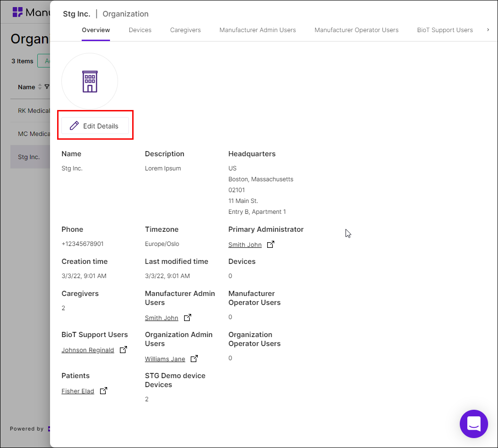Click the Boston, Massachusetts address line
Image resolution: width=498 pixels, height=448 pixels.
tap(261, 179)
